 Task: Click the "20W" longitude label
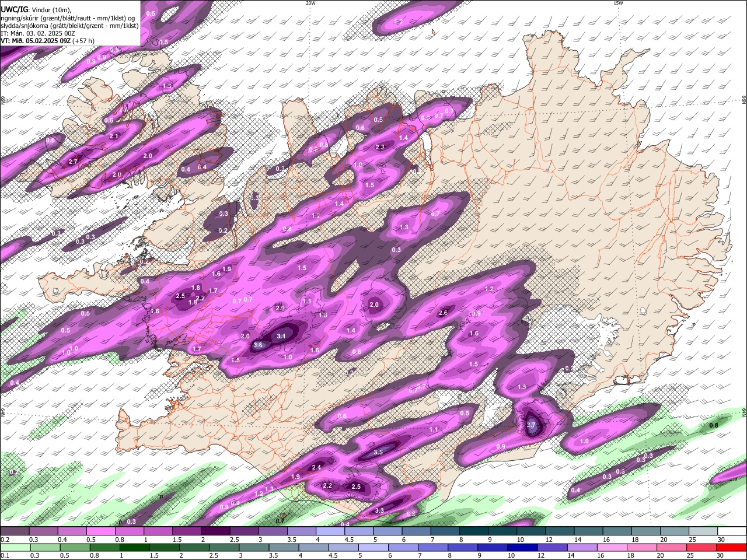(x=310, y=3)
